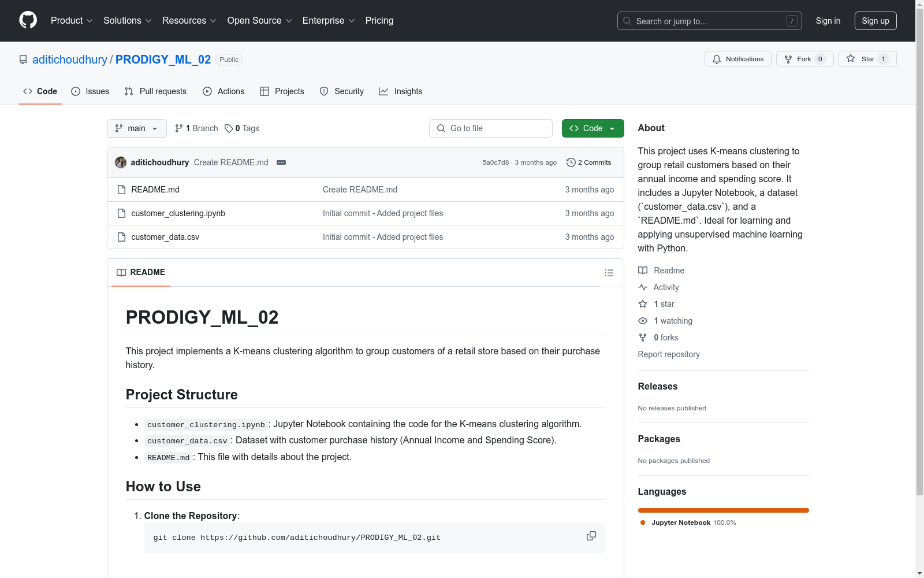View the 2 Commits history
Screen dimensions: 924x578
[588, 162]
